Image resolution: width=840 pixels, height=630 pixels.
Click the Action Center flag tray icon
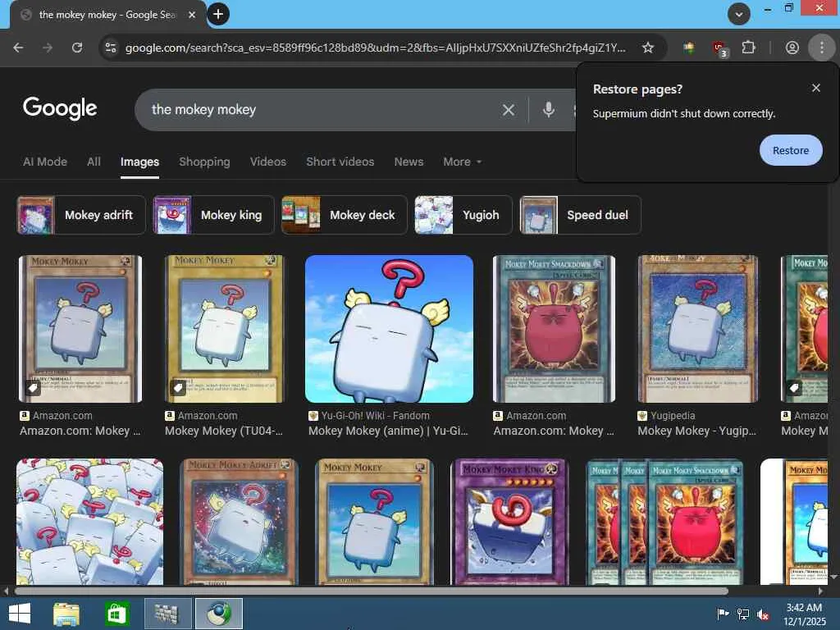(723, 614)
